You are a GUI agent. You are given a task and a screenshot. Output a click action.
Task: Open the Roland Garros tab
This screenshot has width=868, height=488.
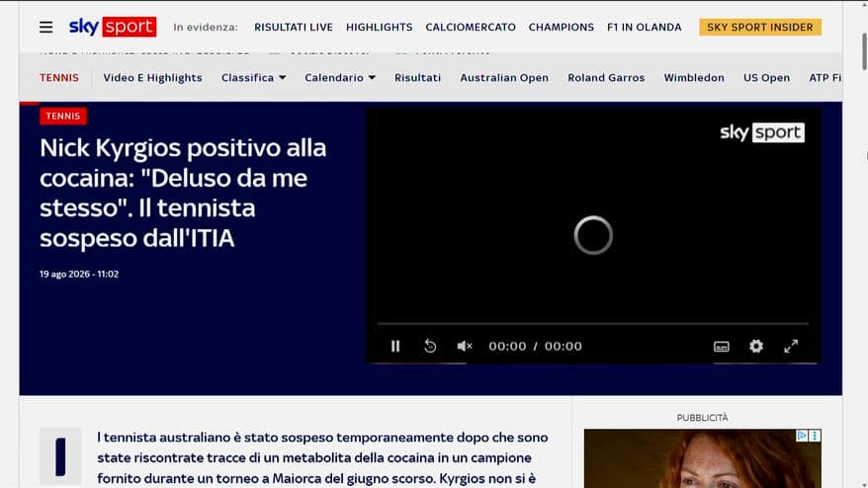[x=606, y=78]
